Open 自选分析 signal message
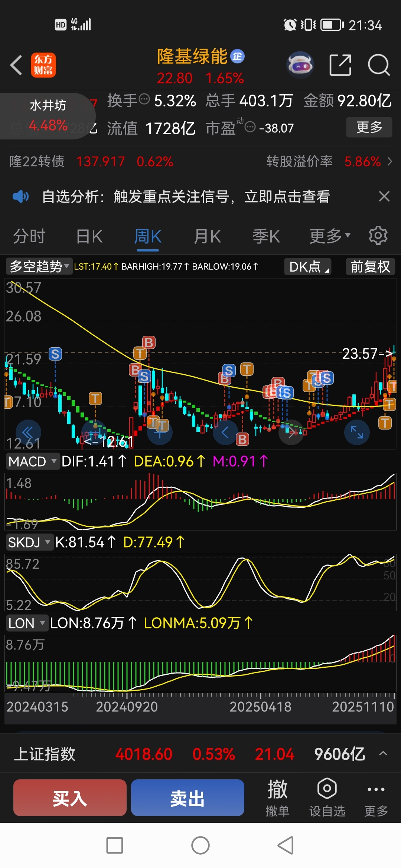Viewport: 401px width, 868px height. tap(186, 196)
